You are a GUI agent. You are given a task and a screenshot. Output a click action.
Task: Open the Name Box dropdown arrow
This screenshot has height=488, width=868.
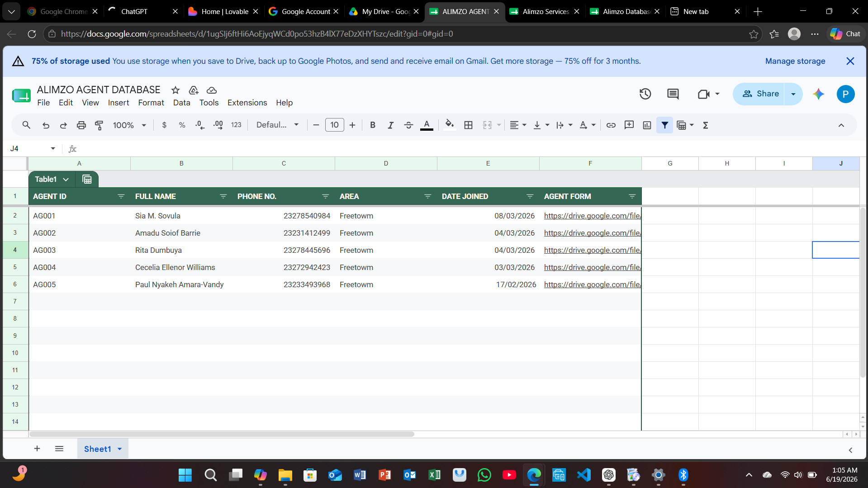click(53, 148)
